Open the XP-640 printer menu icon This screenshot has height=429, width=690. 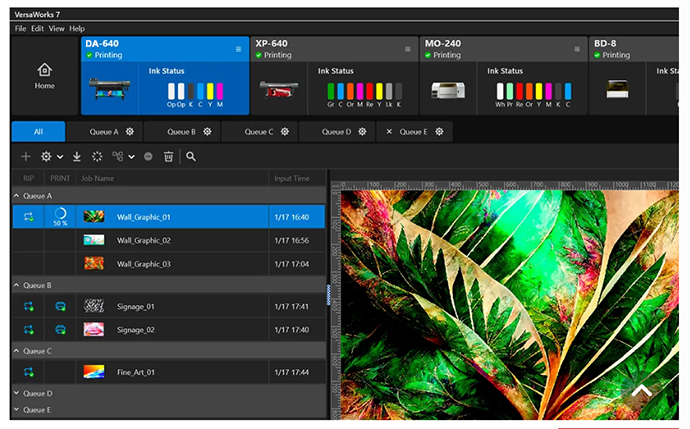click(x=407, y=49)
